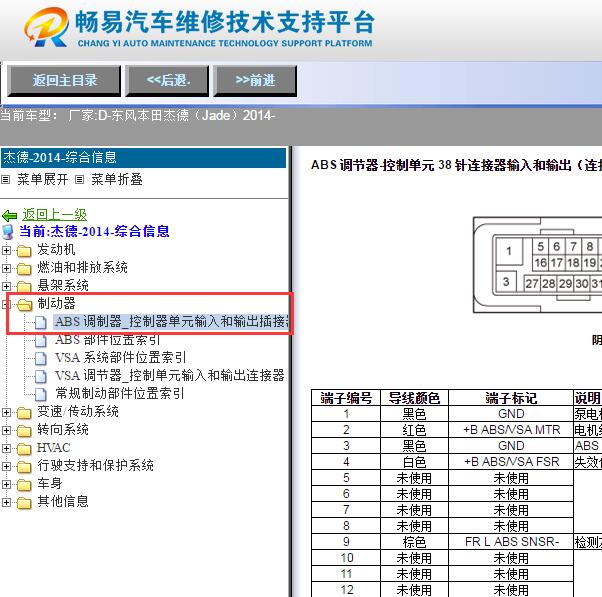
Task: Click the 变速/传动系统 folder icon
Action: coord(24,413)
